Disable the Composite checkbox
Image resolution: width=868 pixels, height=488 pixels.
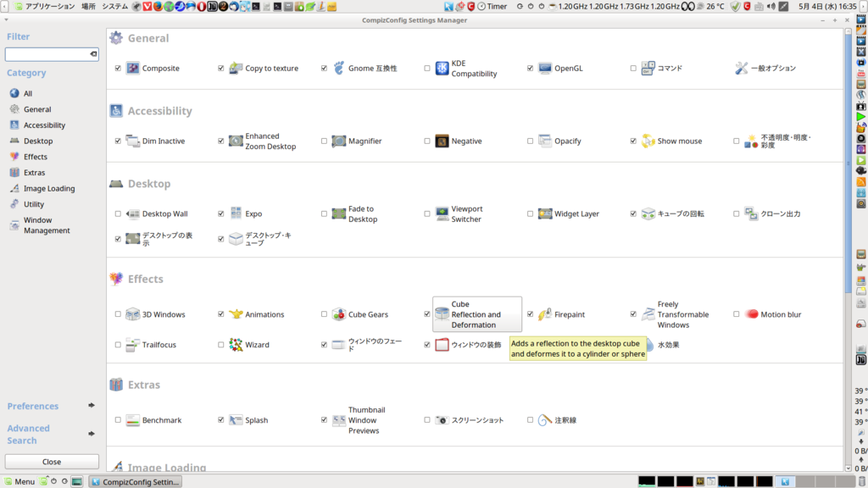(x=118, y=68)
